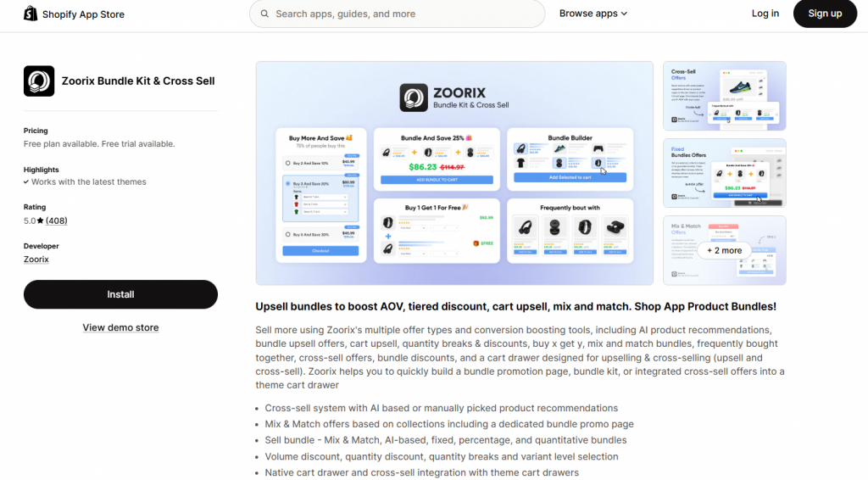The height and width of the screenshot is (480, 868).
Task: Click the search magnifier icon
Action: tap(264, 14)
